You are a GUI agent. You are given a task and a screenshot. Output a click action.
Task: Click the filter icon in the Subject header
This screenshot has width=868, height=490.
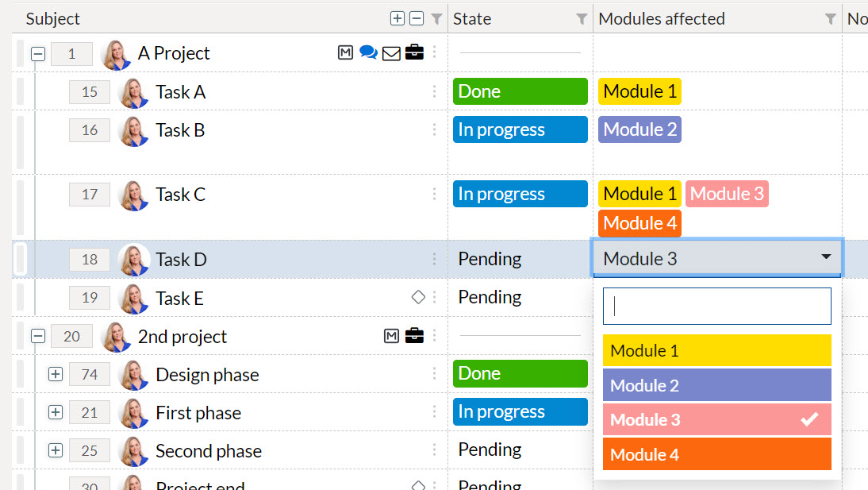[x=436, y=19]
